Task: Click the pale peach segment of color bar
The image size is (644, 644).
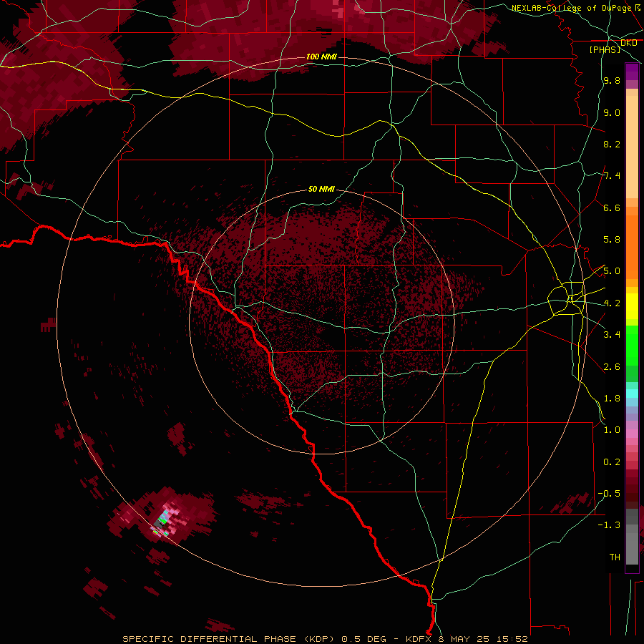Action: click(x=632, y=147)
